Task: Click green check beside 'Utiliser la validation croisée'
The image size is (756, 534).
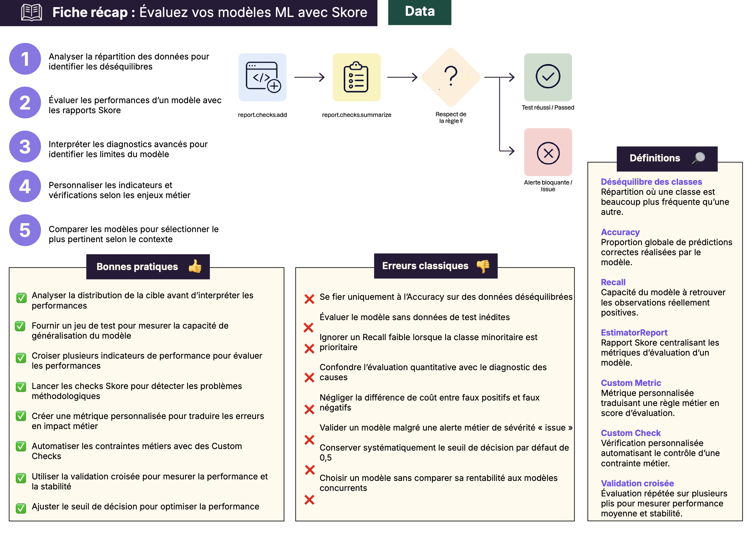Action: click(x=21, y=478)
